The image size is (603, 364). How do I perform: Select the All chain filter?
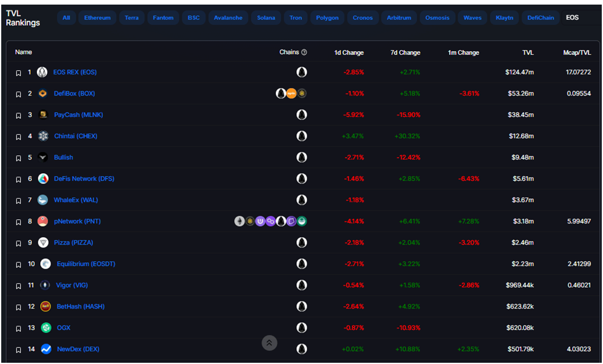click(x=66, y=18)
